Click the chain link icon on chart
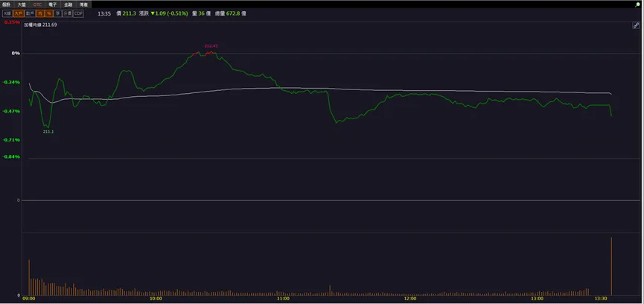 [x=636, y=25]
